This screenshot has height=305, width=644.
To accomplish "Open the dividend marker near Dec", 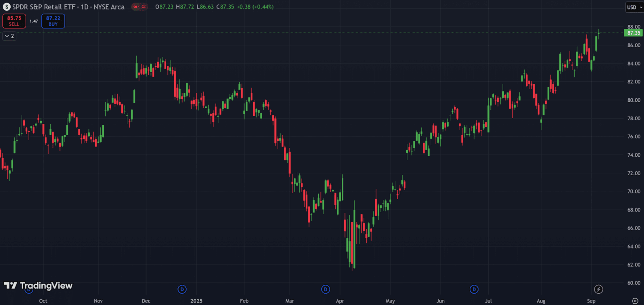I will 182,289.
